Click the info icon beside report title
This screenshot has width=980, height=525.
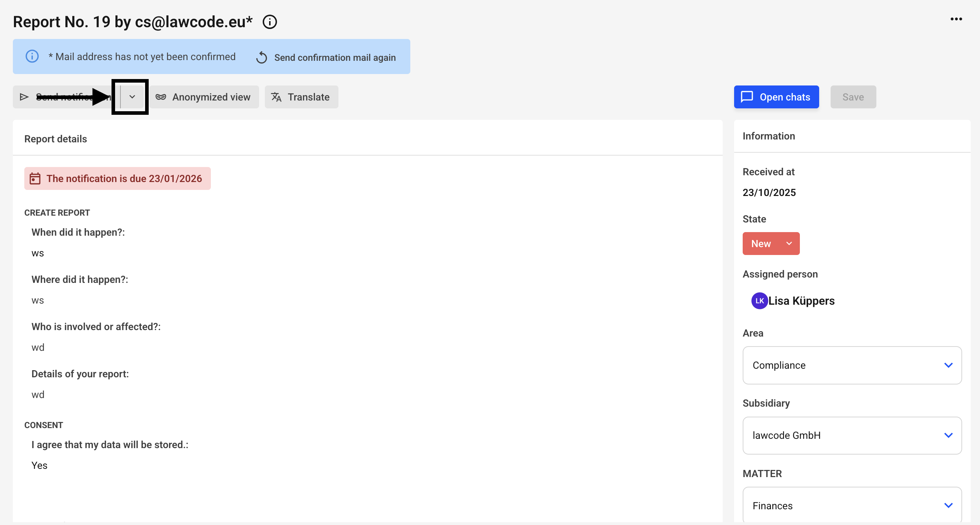270,22
